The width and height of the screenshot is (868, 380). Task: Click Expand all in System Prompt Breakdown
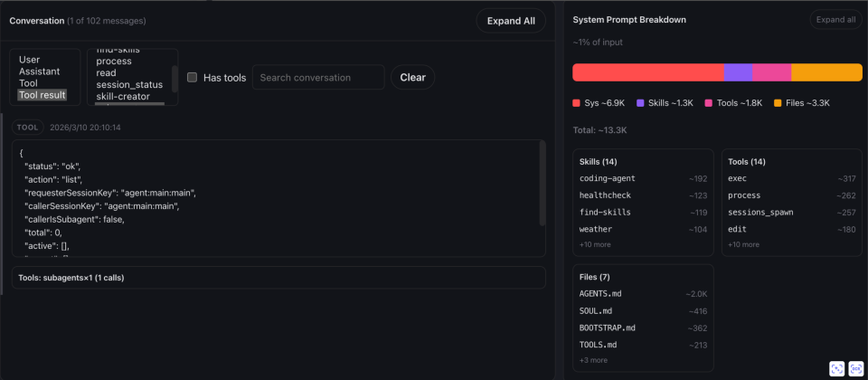[x=835, y=20]
